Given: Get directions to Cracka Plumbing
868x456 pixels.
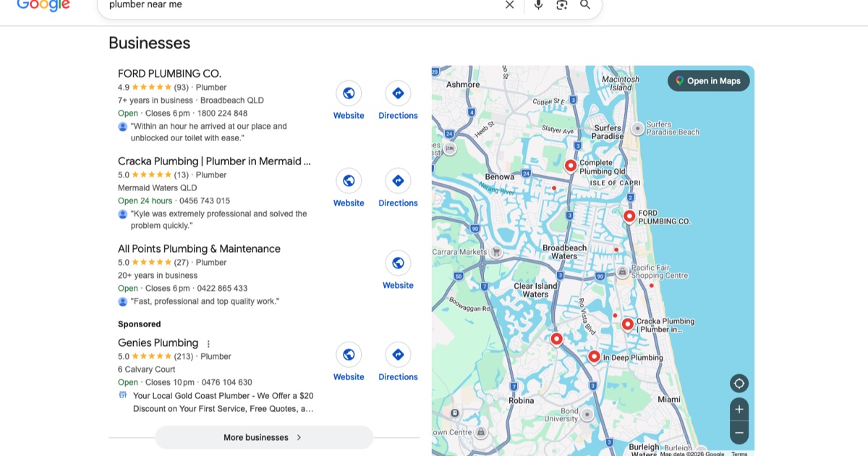Looking at the screenshot, I should click(x=398, y=181).
